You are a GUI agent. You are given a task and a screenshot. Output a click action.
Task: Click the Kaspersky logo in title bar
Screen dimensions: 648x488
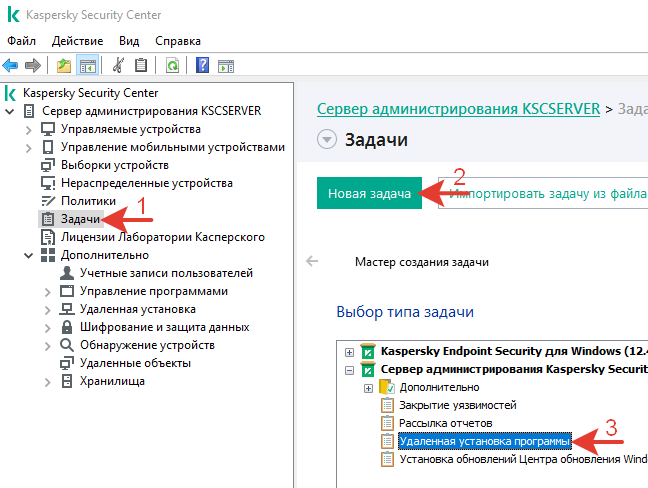pos(13,14)
